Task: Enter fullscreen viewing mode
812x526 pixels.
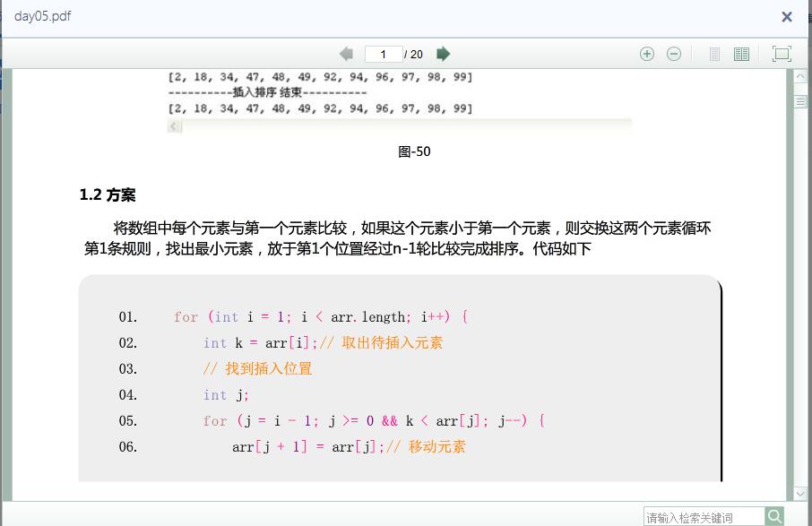Action: click(x=782, y=54)
